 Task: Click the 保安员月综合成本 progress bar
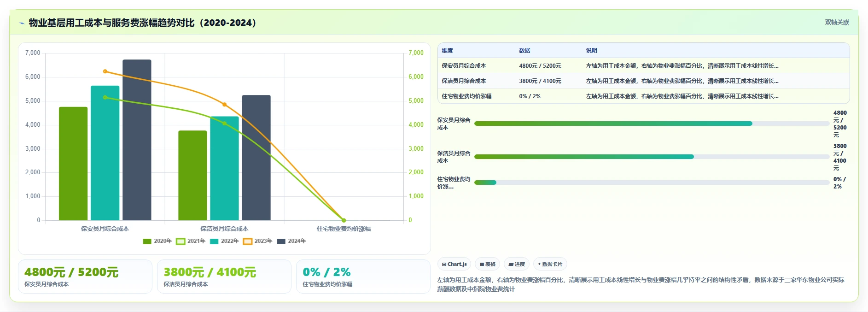coord(652,124)
